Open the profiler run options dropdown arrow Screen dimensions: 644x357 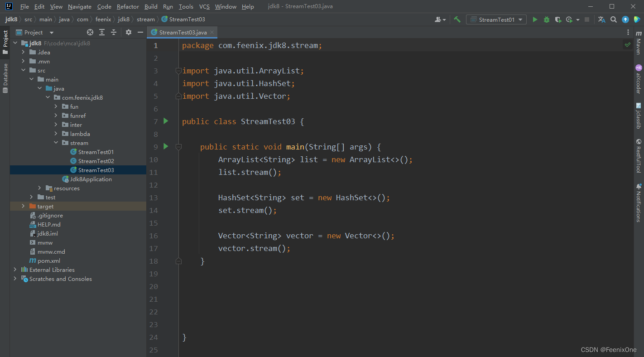coord(578,19)
